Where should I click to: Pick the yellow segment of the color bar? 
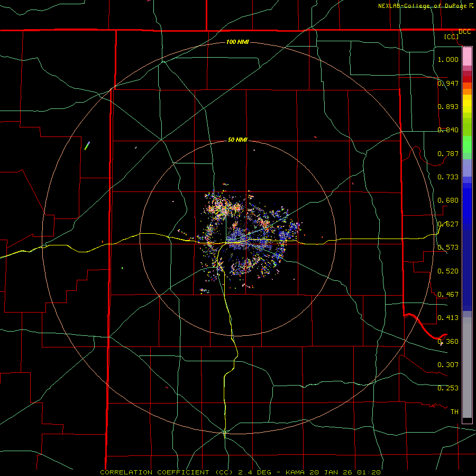[467, 104]
